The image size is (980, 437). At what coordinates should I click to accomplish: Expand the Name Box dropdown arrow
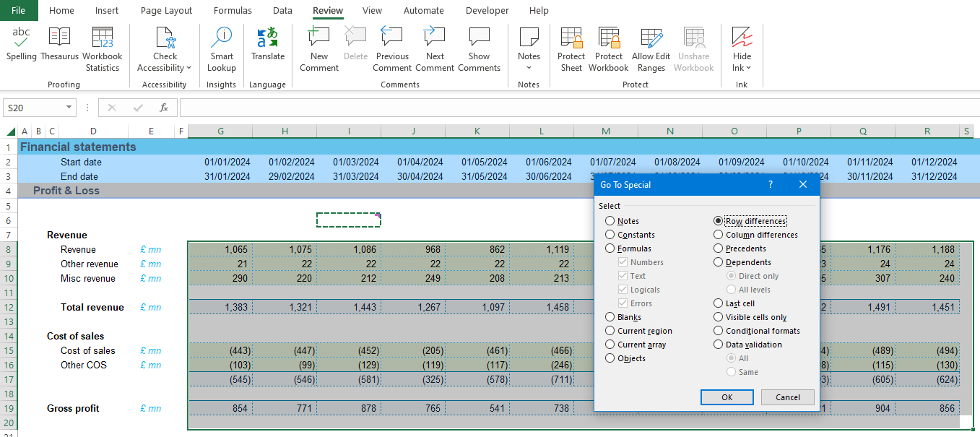pyautogui.click(x=69, y=108)
